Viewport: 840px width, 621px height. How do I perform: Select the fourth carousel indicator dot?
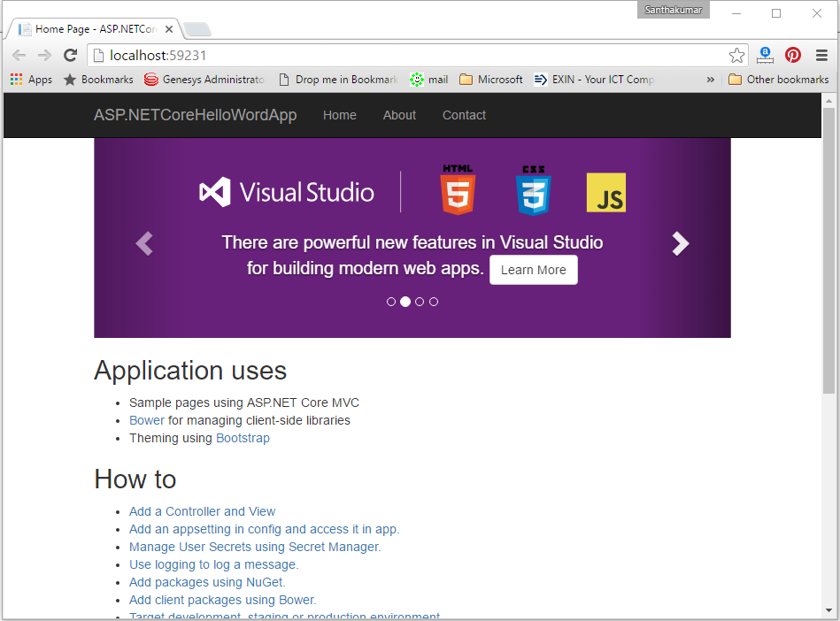point(434,302)
